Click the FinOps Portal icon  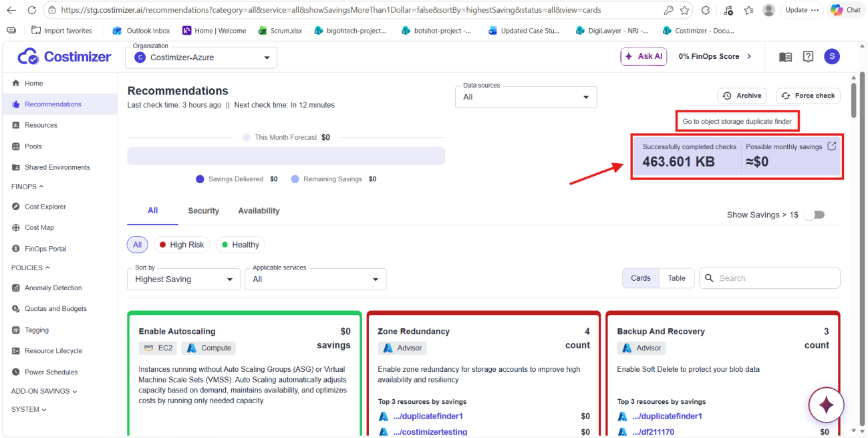pyautogui.click(x=16, y=249)
